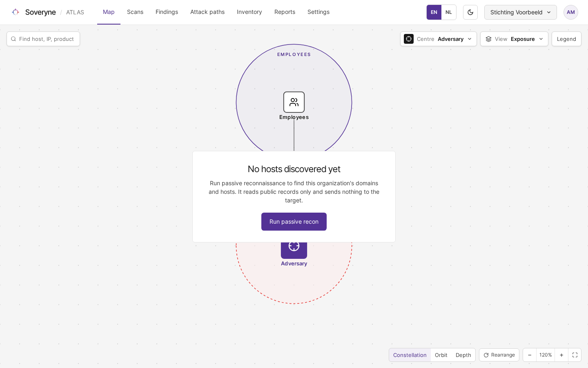
Task: Zoom in with the plus icon
Action: click(x=561, y=355)
